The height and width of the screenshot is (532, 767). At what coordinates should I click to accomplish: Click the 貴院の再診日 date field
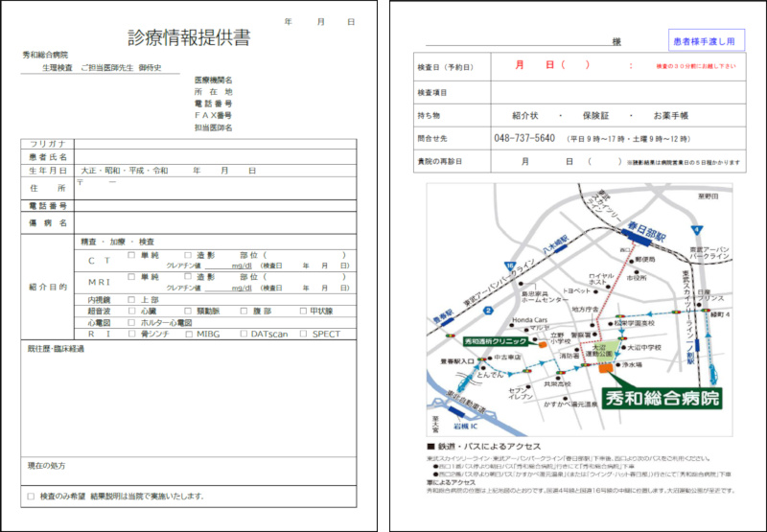pyautogui.click(x=618, y=161)
